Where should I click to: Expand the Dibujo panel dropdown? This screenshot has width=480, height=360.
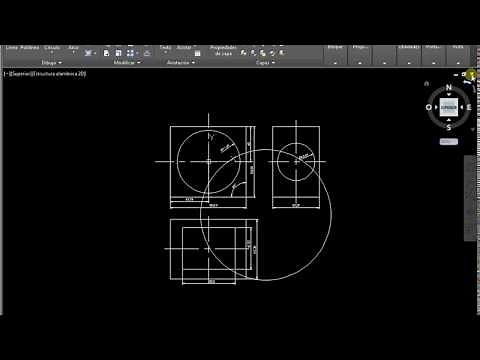(x=52, y=62)
